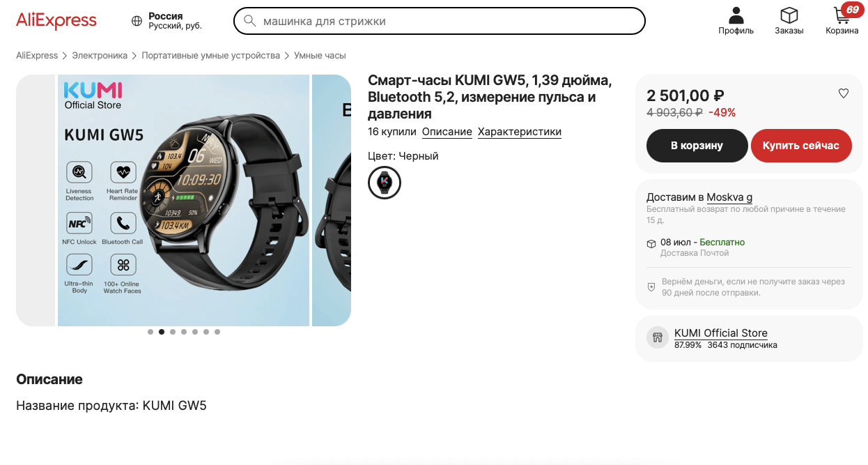Screen dimensions: 868x465
Task: Click the Купить сейчас button
Action: [801, 146]
